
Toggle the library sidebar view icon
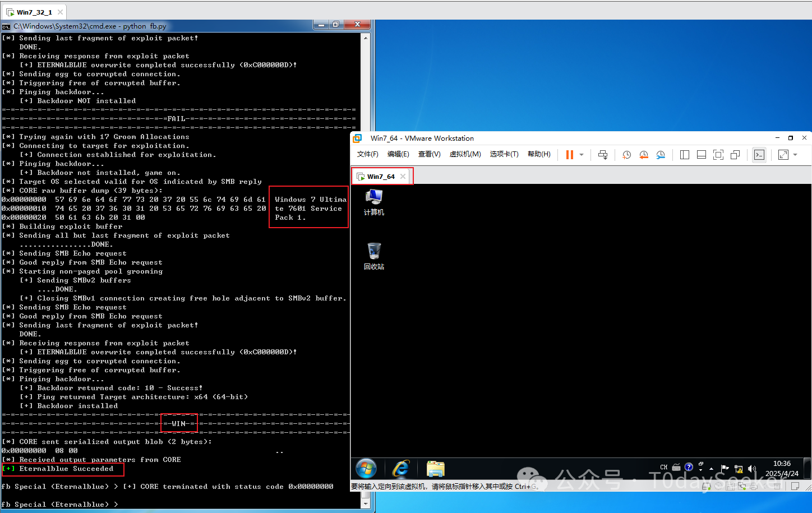pyautogui.click(x=685, y=155)
